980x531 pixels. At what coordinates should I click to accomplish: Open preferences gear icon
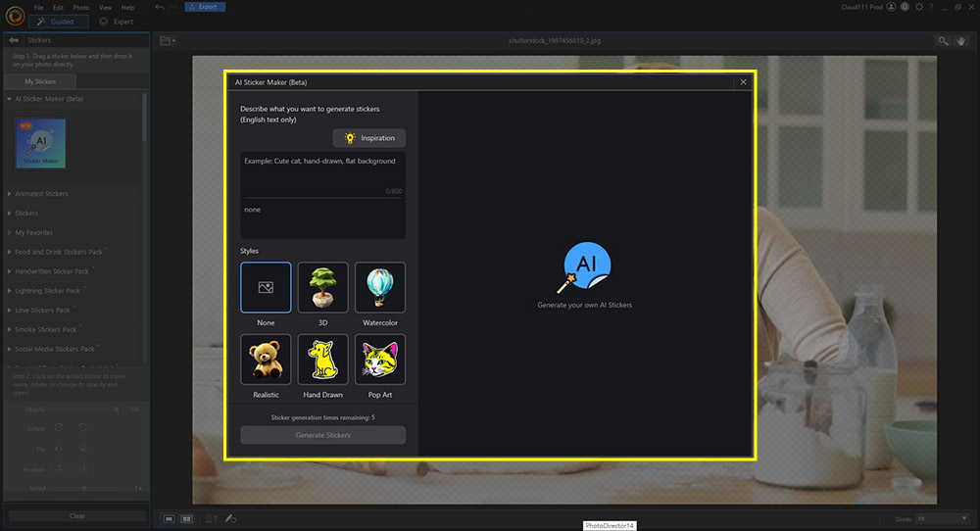tap(919, 7)
